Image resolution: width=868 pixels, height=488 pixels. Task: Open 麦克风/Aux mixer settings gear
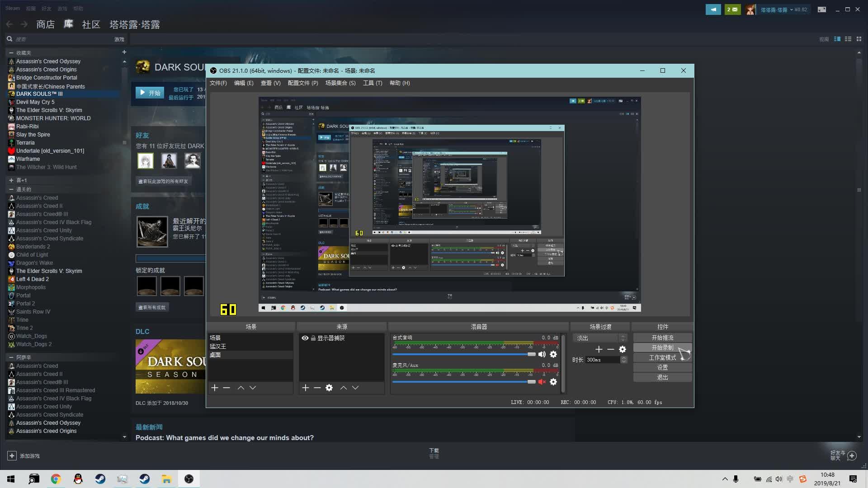point(553,382)
